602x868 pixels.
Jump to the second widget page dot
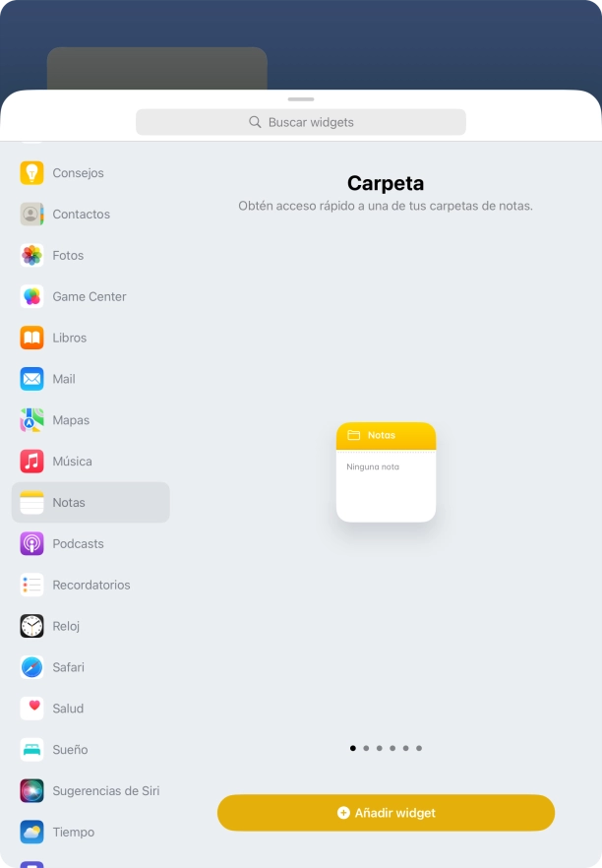(x=366, y=748)
